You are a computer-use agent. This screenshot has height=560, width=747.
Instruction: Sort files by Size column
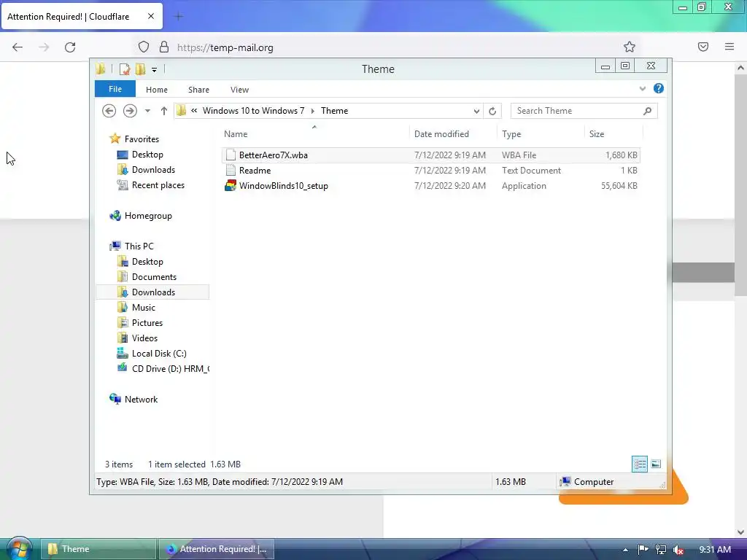click(x=597, y=134)
